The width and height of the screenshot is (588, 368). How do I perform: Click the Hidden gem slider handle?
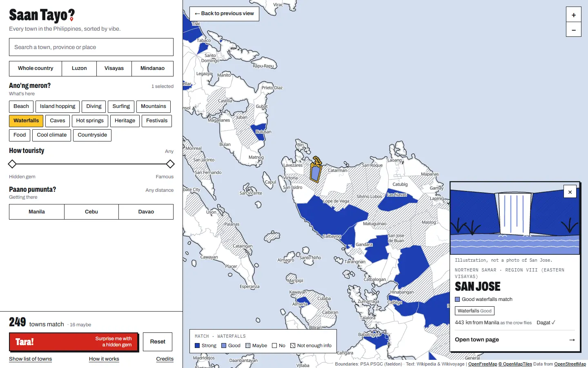12,164
